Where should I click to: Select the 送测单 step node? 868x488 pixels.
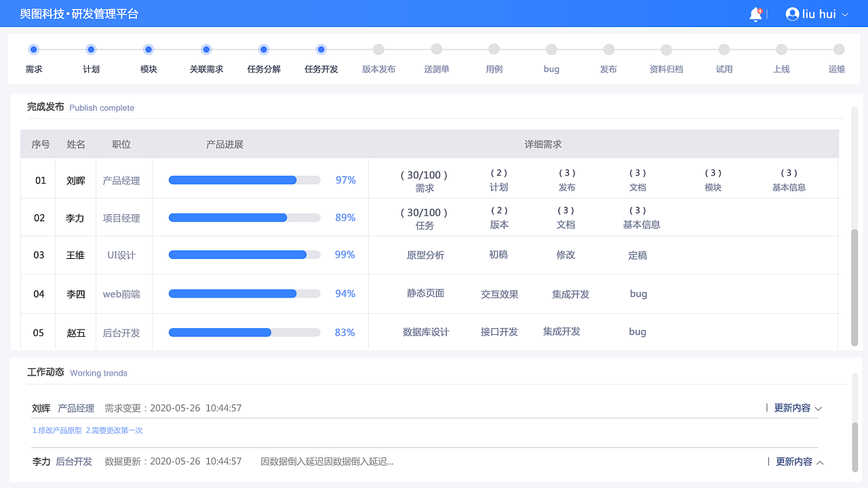(x=436, y=49)
